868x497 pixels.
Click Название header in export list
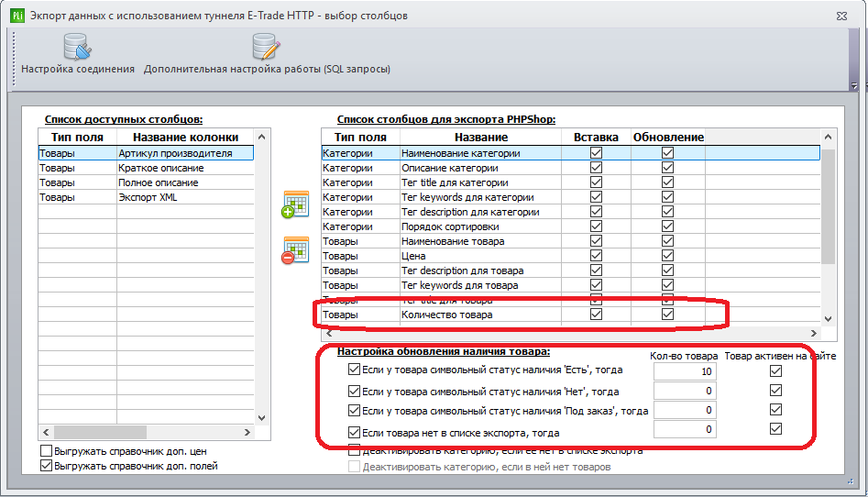point(480,137)
